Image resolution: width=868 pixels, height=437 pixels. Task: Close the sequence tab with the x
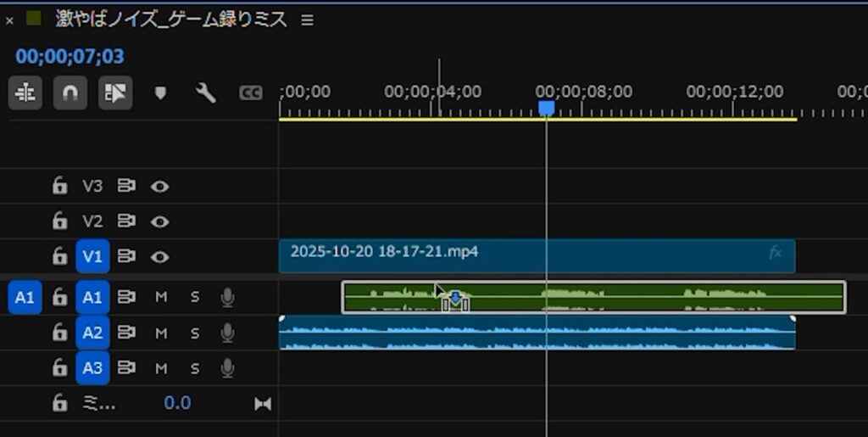click(9, 21)
